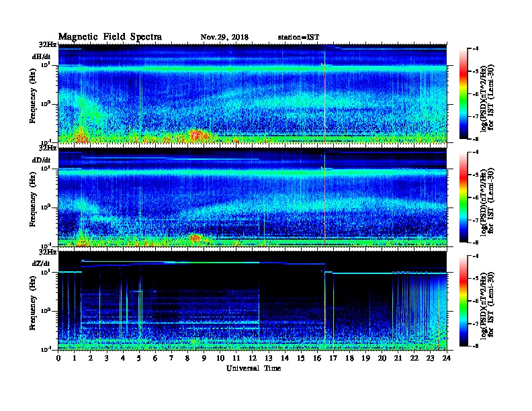Viewport: 532px width, 411px height.
Task: Click hour tick label "22" on the time axis
Action: click(414, 358)
